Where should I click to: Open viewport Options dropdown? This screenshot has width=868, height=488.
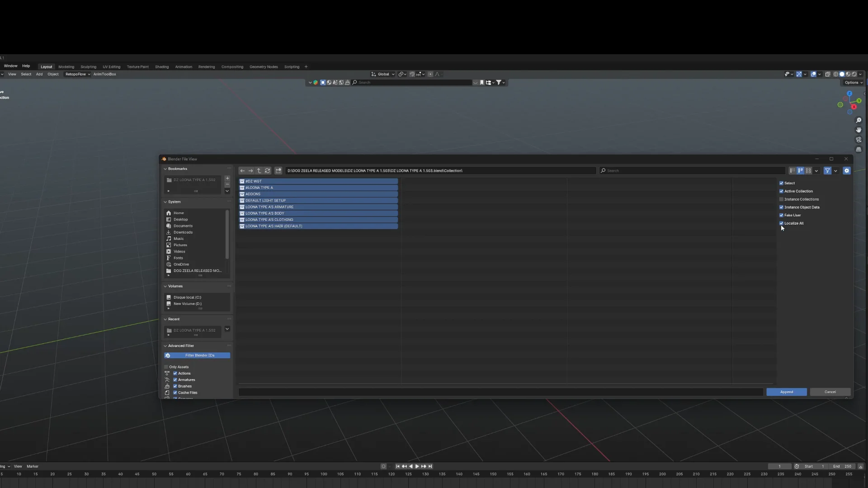tap(854, 83)
